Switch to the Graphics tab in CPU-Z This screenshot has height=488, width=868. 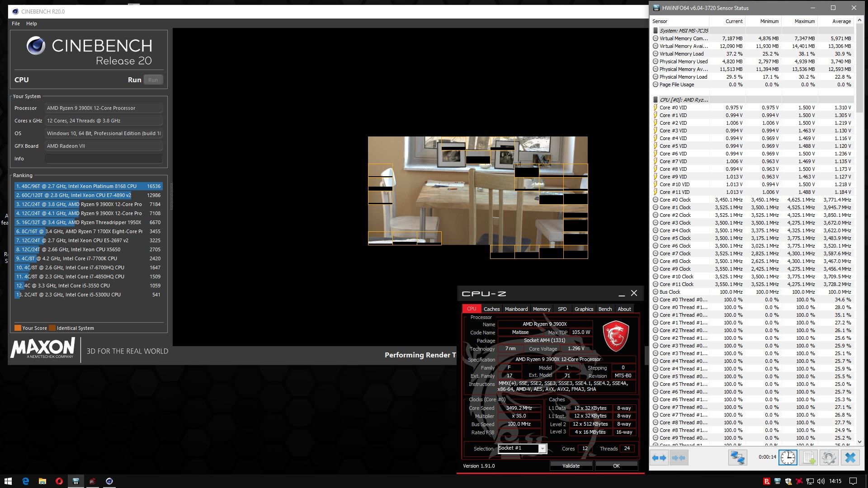pyautogui.click(x=584, y=309)
